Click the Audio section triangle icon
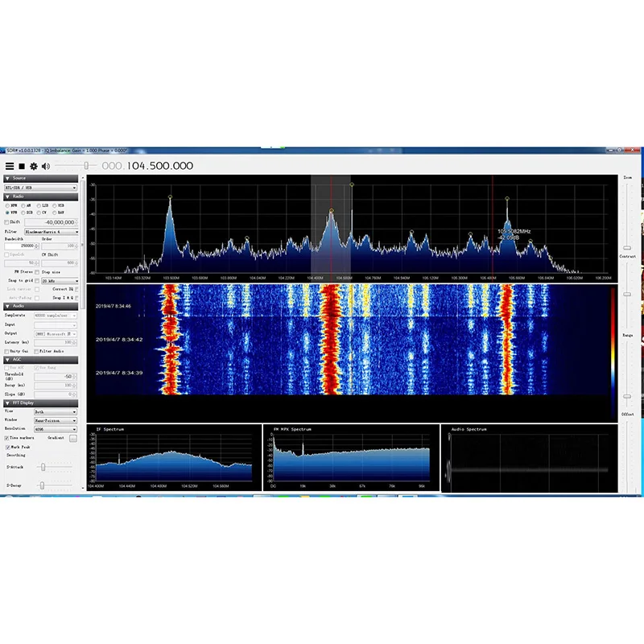The image size is (644, 644). 7,307
